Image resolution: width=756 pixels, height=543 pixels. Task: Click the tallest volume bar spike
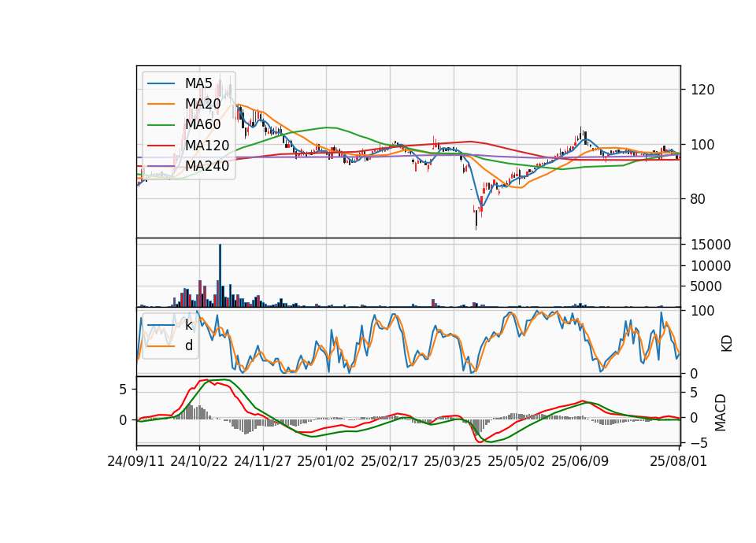[x=220, y=275]
